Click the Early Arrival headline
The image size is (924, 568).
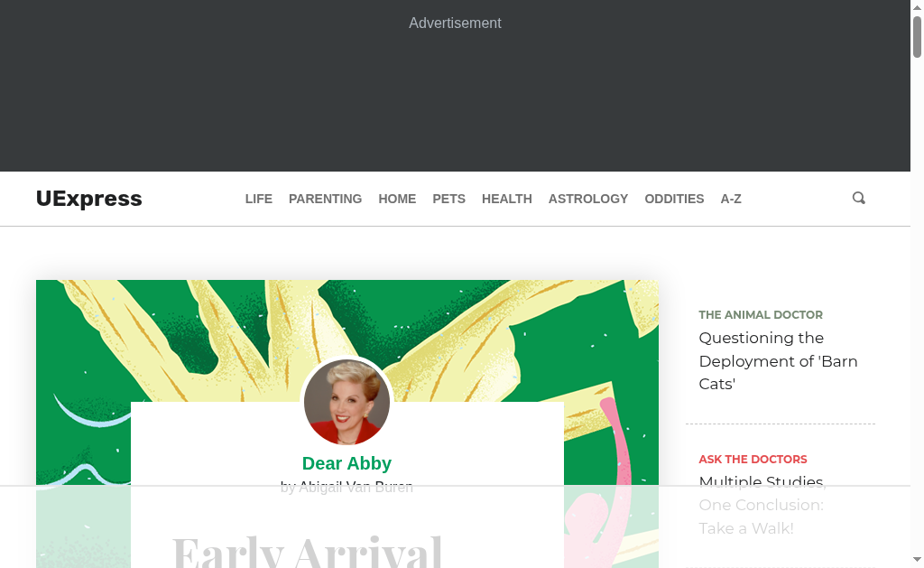tap(307, 552)
